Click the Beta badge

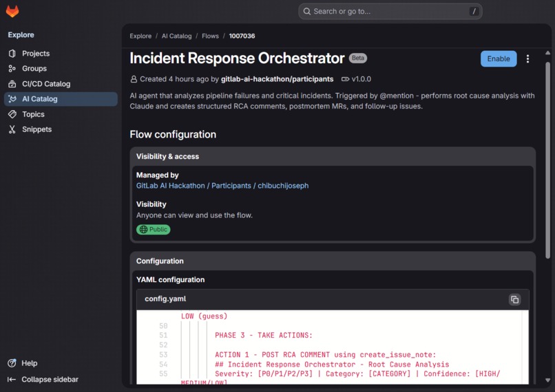click(358, 58)
